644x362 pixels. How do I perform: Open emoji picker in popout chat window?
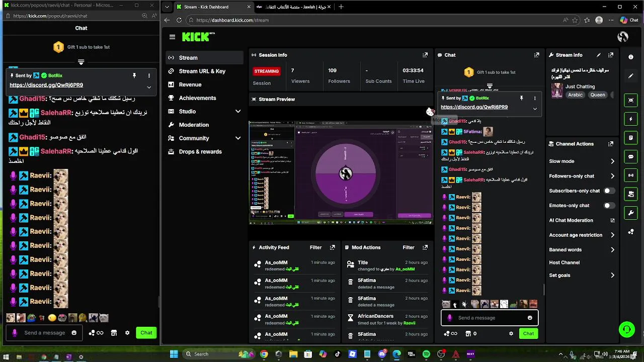coord(74,333)
